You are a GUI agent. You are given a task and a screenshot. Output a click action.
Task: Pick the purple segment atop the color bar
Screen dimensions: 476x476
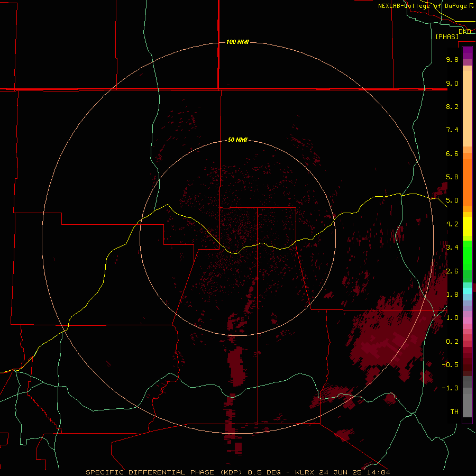[467, 53]
